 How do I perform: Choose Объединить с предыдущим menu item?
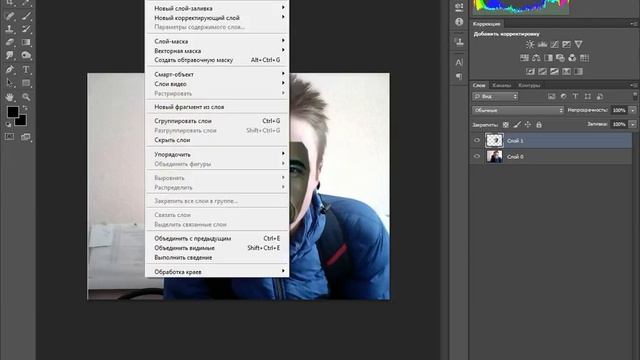[x=217, y=238]
